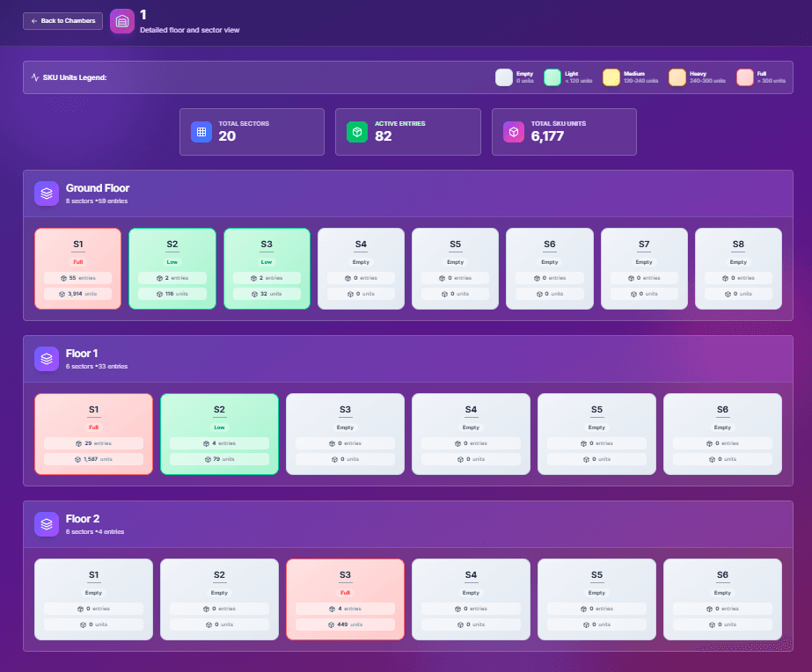This screenshot has width=812, height=672.
Task: Open Floor 2 sector S3 full card
Action: tap(345, 600)
